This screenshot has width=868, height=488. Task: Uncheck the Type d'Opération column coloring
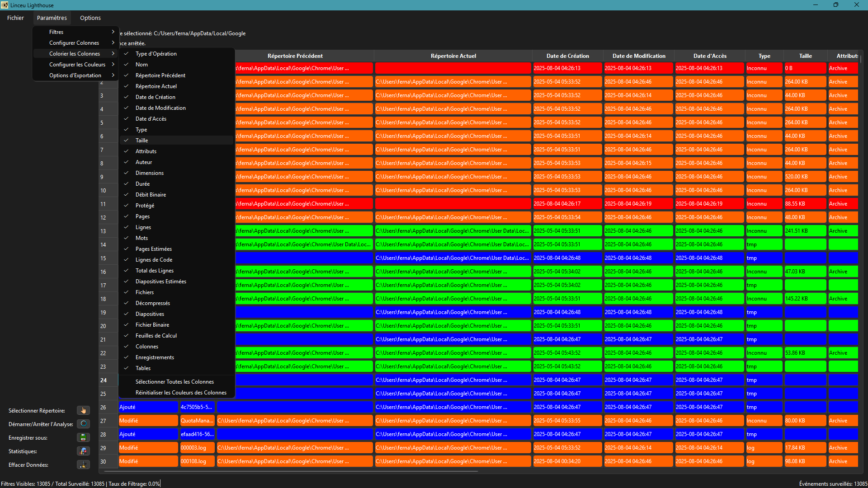156,54
